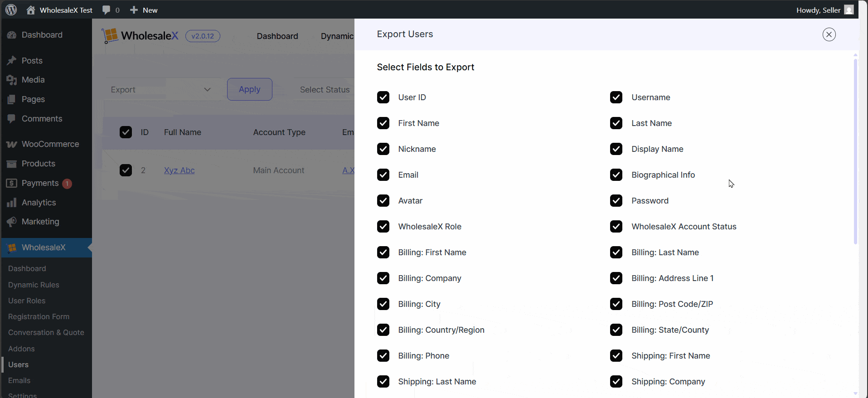Image resolution: width=868 pixels, height=398 pixels.
Task: Toggle Billing: Phone checkbox
Action: click(x=383, y=356)
